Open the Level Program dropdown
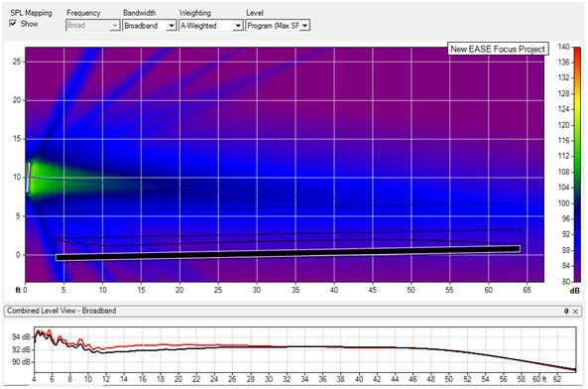This screenshot has width=588, height=389. 278,26
